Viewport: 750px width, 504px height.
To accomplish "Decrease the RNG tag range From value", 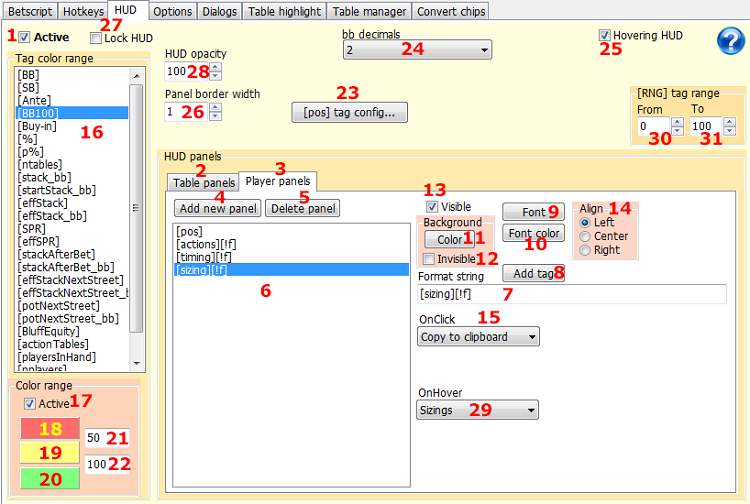I will pos(677,131).
